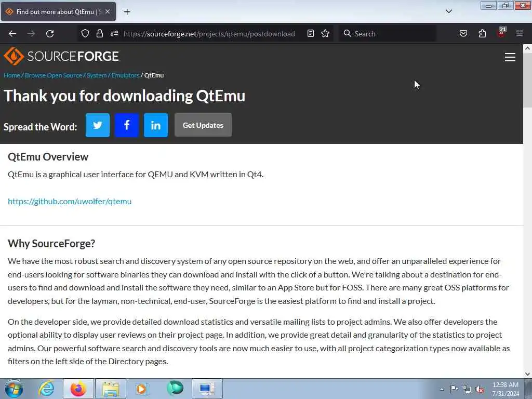Open the taskbar clock showing 12:38 AM
Image resolution: width=532 pixels, height=399 pixels.
[x=506, y=389]
